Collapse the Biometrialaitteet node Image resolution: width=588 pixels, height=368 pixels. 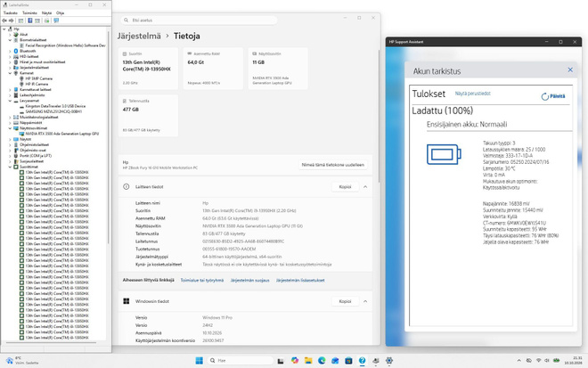10,40
